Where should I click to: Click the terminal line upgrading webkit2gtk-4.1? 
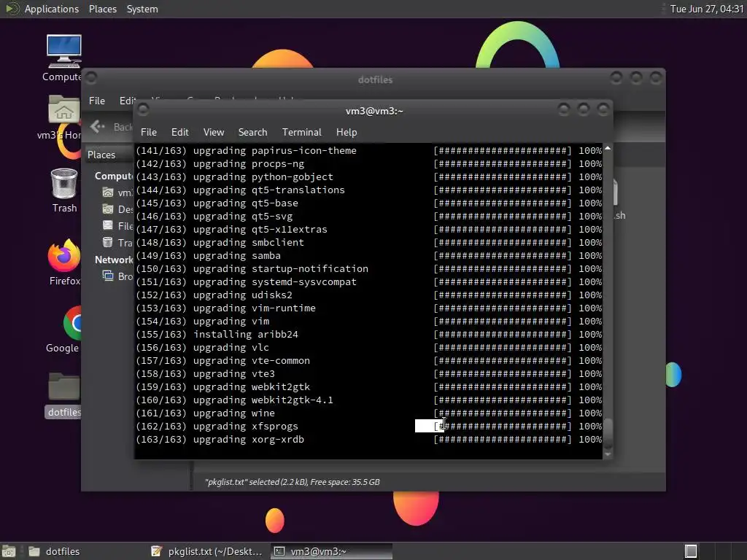(x=368, y=400)
